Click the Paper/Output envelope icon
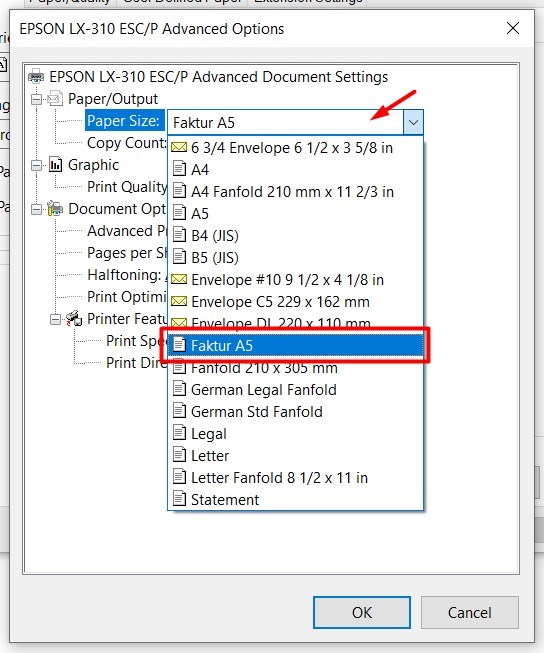544x653 pixels. [55, 99]
